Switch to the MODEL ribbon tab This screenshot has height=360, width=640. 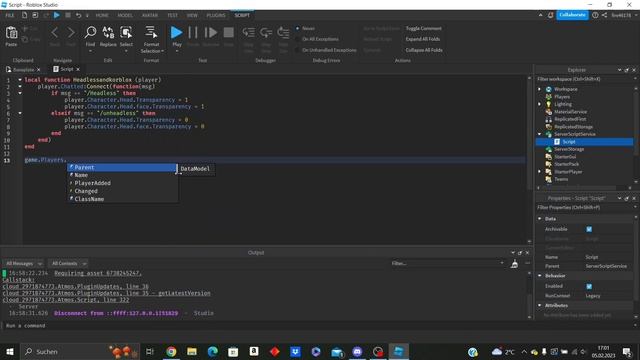pos(125,15)
